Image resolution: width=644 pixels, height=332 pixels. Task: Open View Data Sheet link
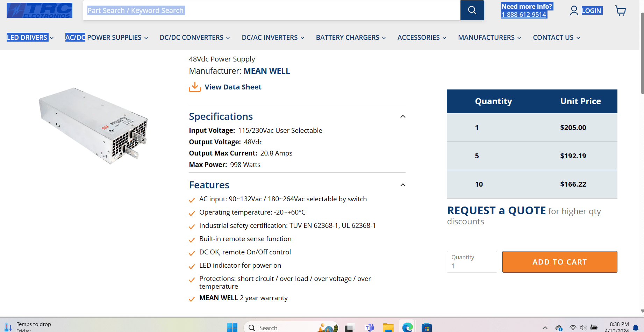233,87
